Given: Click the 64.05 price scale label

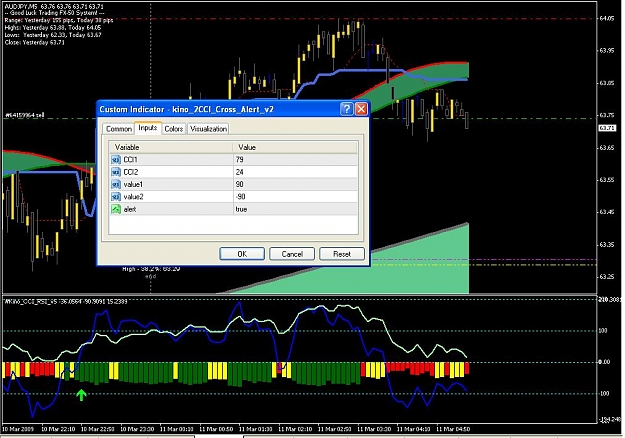Looking at the screenshot, I should 607,18.
